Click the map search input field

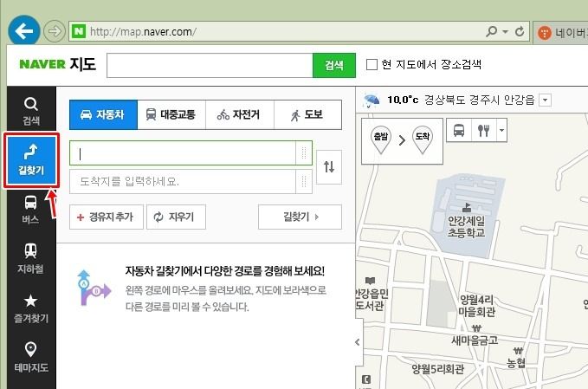coord(210,65)
